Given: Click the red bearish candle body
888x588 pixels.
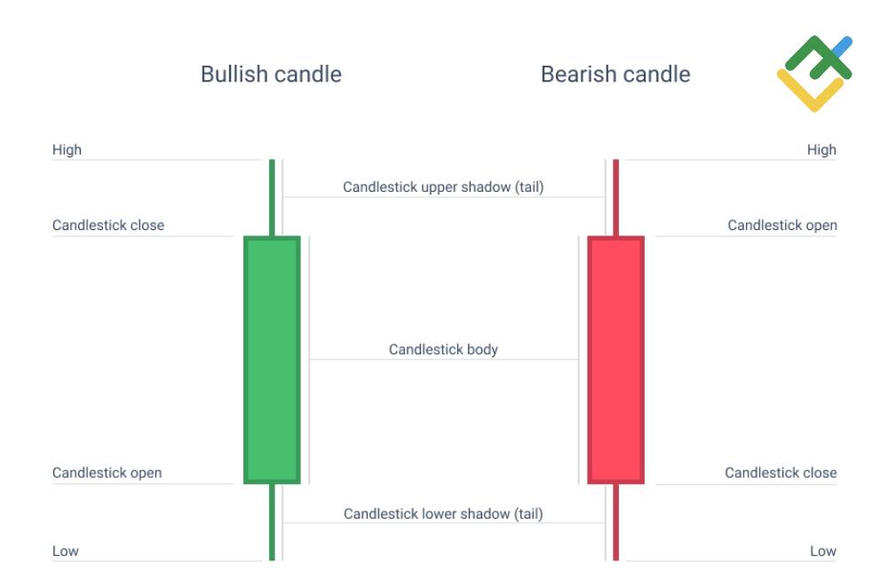Looking at the screenshot, I should coord(615,360).
